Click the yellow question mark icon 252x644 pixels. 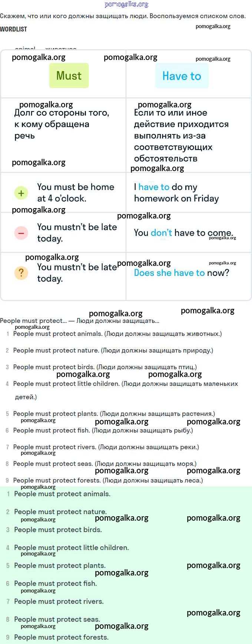[x=21, y=273]
